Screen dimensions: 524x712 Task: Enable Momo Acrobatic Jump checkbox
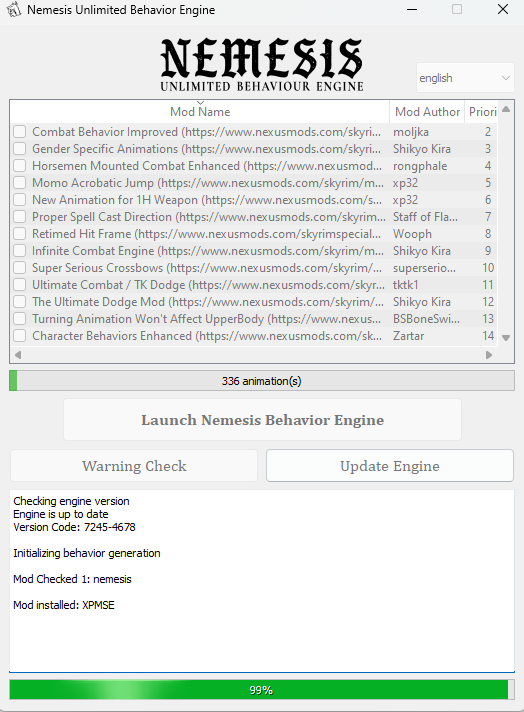pyautogui.click(x=20, y=183)
